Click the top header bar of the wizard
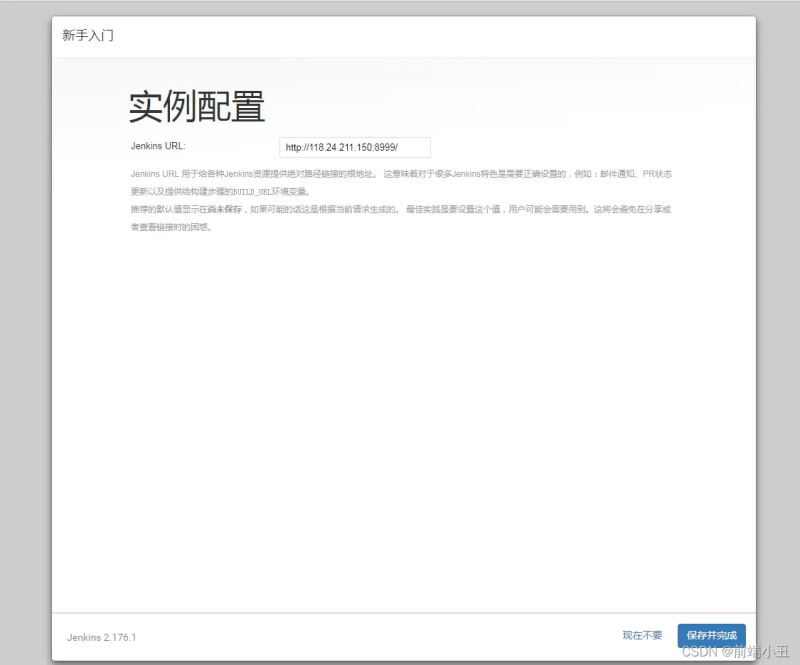 (400, 35)
